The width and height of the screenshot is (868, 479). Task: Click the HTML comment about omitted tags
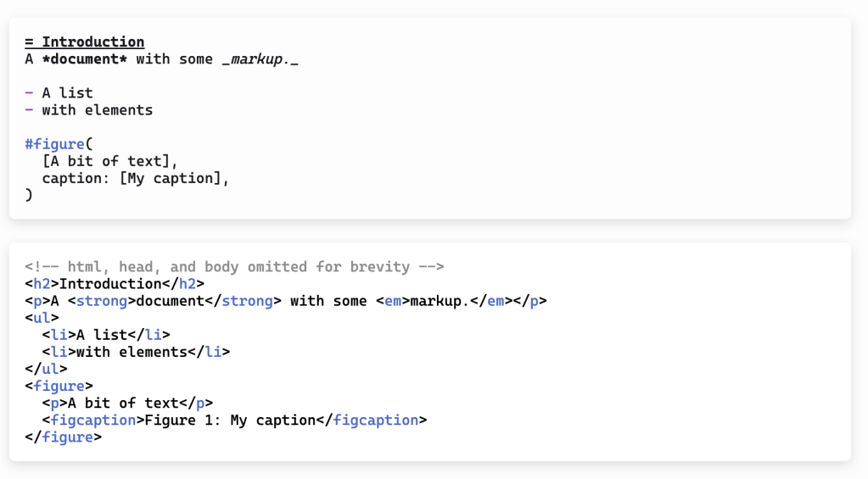[234, 267]
